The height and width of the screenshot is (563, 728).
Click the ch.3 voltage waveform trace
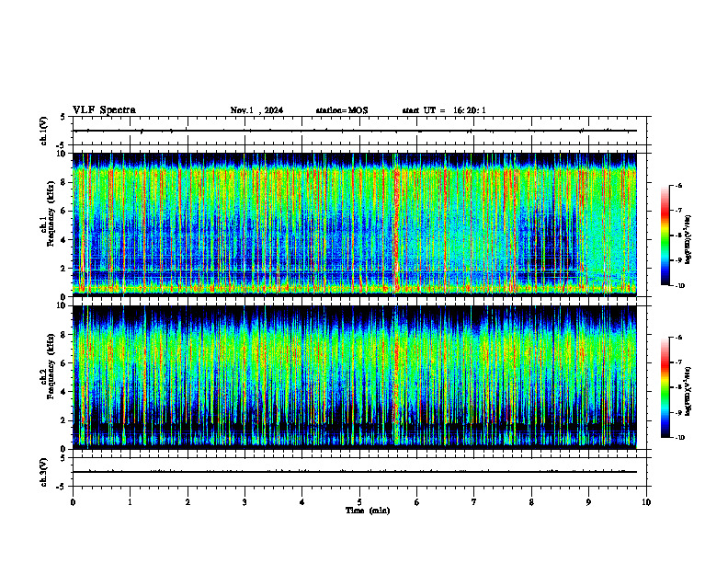(355, 472)
